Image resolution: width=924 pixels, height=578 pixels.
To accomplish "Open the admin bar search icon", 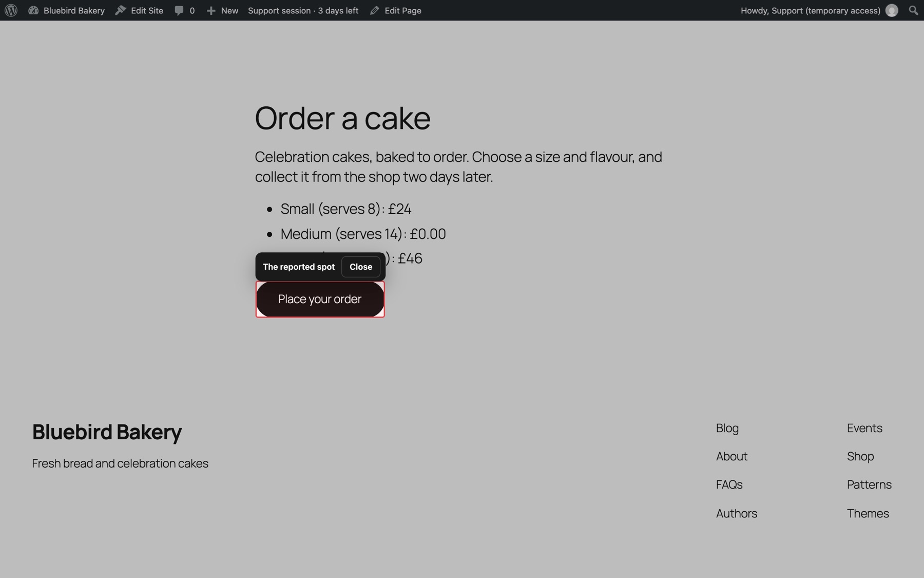I will point(913,10).
